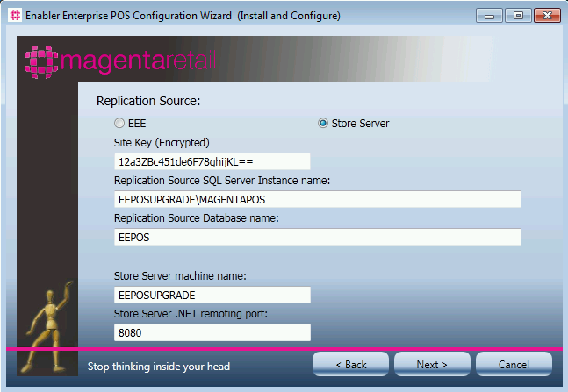Viewport: 568px width, 392px height.
Task: Click 'Store Server machine name:' label
Action: [x=180, y=276]
